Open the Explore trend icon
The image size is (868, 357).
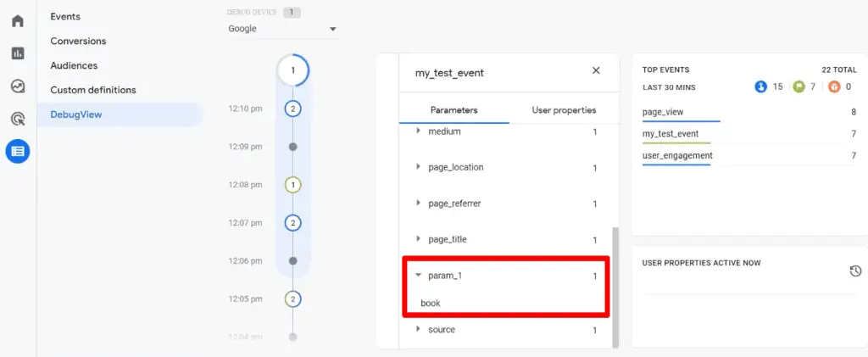[18, 86]
